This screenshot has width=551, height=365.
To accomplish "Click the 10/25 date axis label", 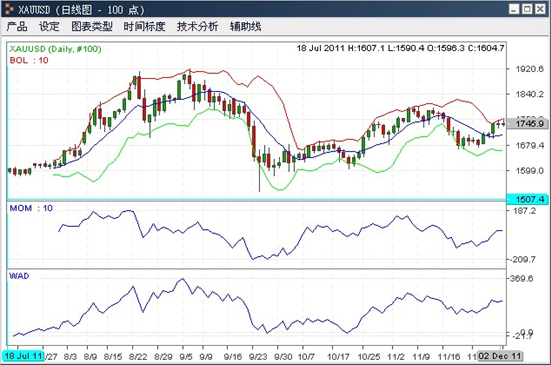I will tap(369, 357).
